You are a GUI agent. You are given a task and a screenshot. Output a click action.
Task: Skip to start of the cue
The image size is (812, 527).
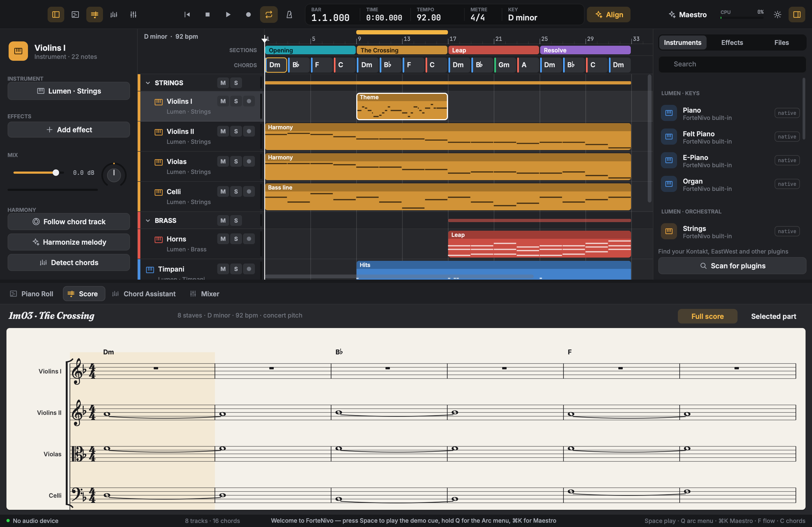[187, 14]
